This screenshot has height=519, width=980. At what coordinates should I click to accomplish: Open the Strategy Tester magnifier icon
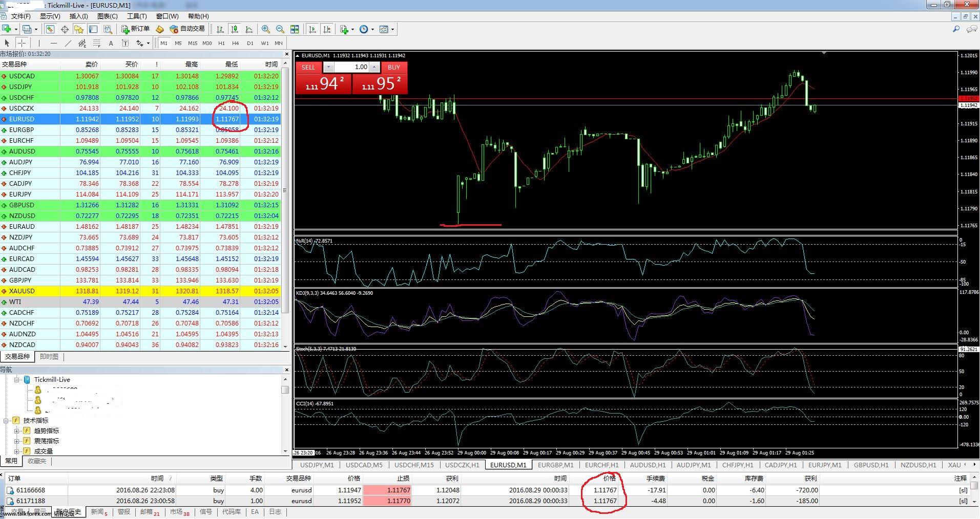108,29
